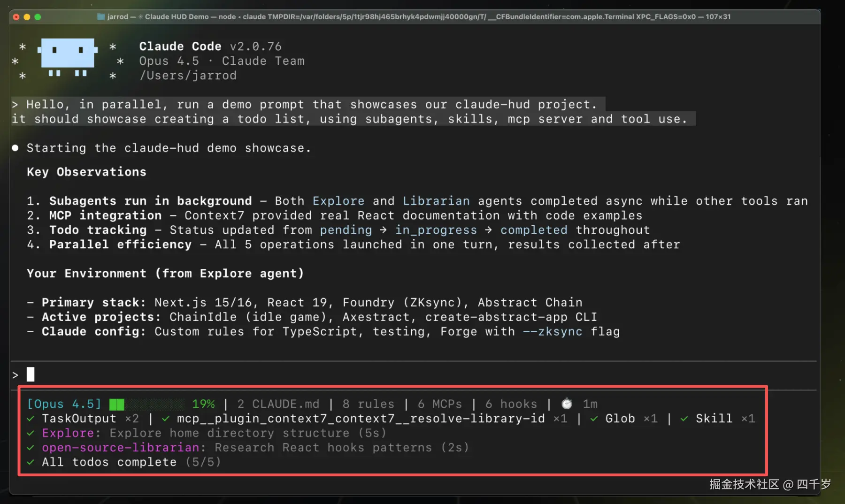The width and height of the screenshot is (845, 504).
Task: Click '8 rules' in the status line
Action: click(369, 404)
